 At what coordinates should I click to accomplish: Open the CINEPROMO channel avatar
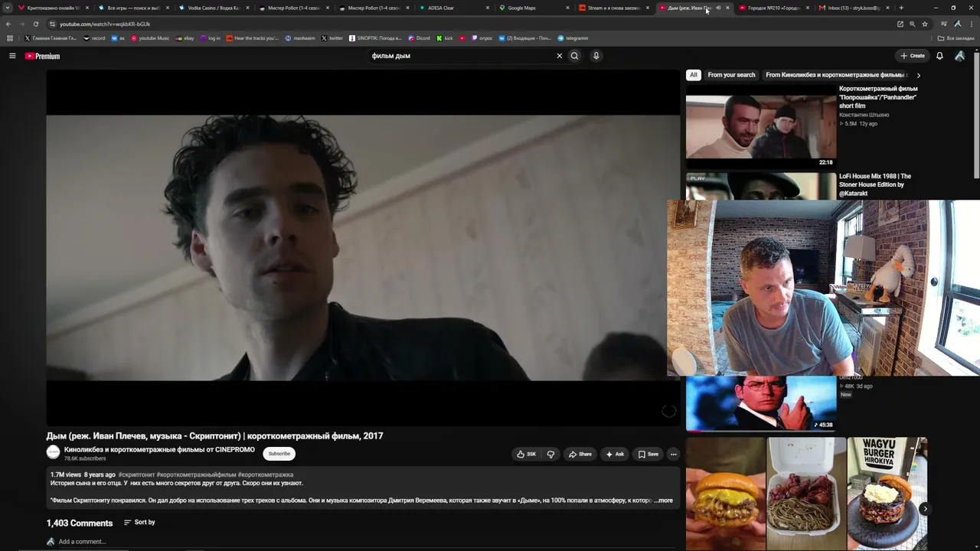53,452
